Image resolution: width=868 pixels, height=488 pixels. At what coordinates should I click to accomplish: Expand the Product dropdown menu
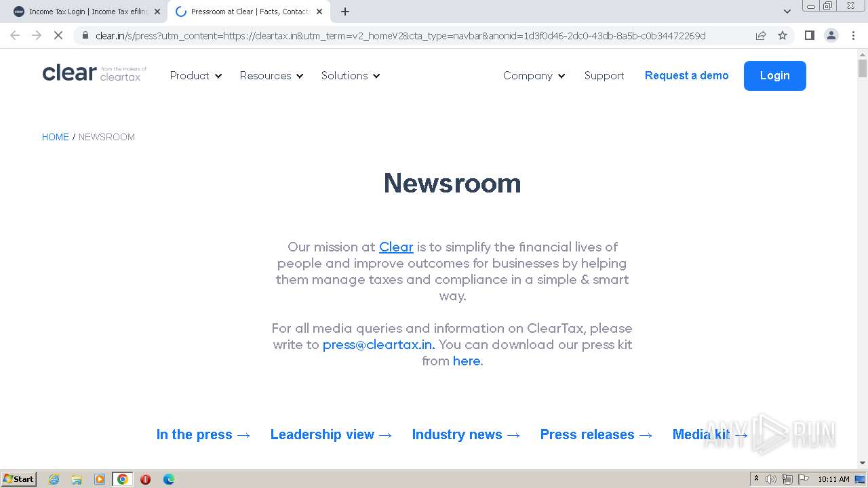click(x=196, y=76)
